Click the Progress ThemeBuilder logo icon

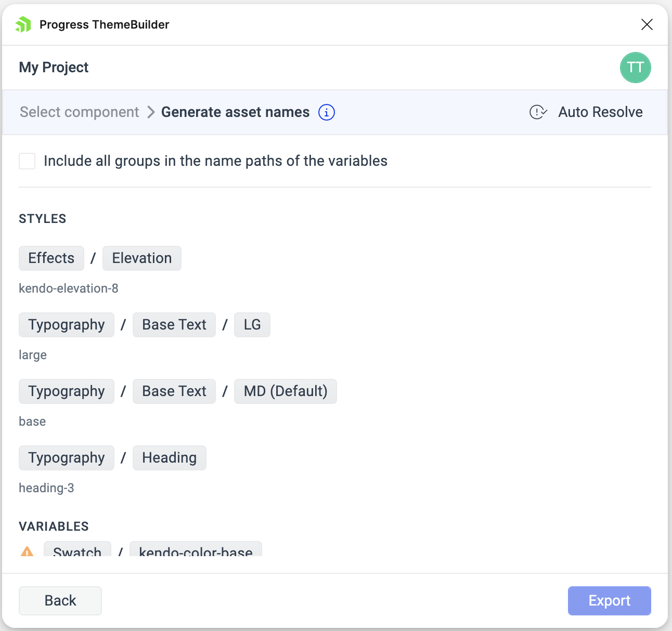coord(23,24)
